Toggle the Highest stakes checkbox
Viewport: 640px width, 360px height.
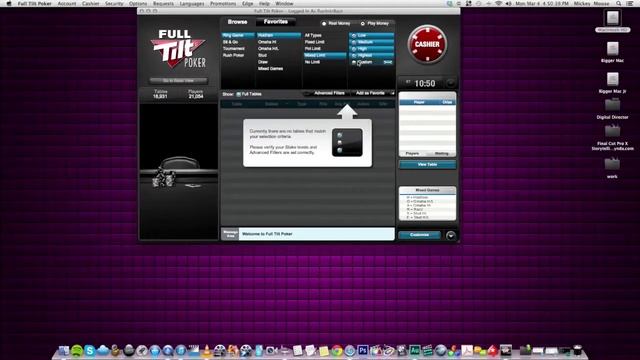click(354, 55)
